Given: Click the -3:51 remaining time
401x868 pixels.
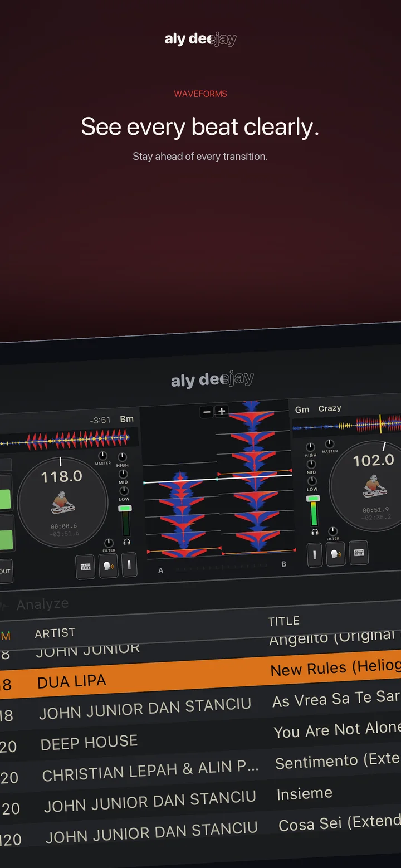Looking at the screenshot, I should point(100,420).
